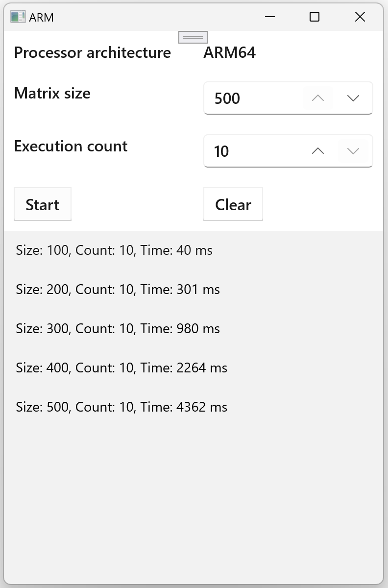The image size is (388, 588).
Task: Decrease Matrix size with down arrow
Action: [x=353, y=98]
